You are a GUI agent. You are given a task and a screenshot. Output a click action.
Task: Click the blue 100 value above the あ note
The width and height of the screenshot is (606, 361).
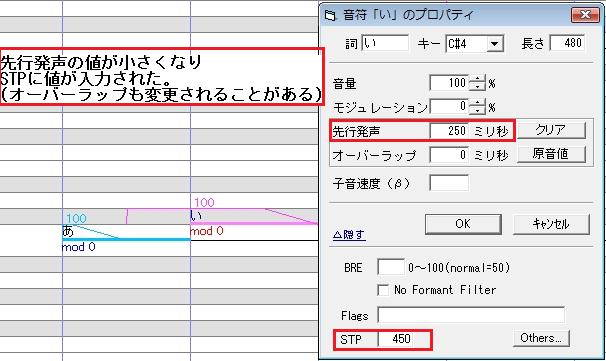pyautogui.click(x=76, y=218)
